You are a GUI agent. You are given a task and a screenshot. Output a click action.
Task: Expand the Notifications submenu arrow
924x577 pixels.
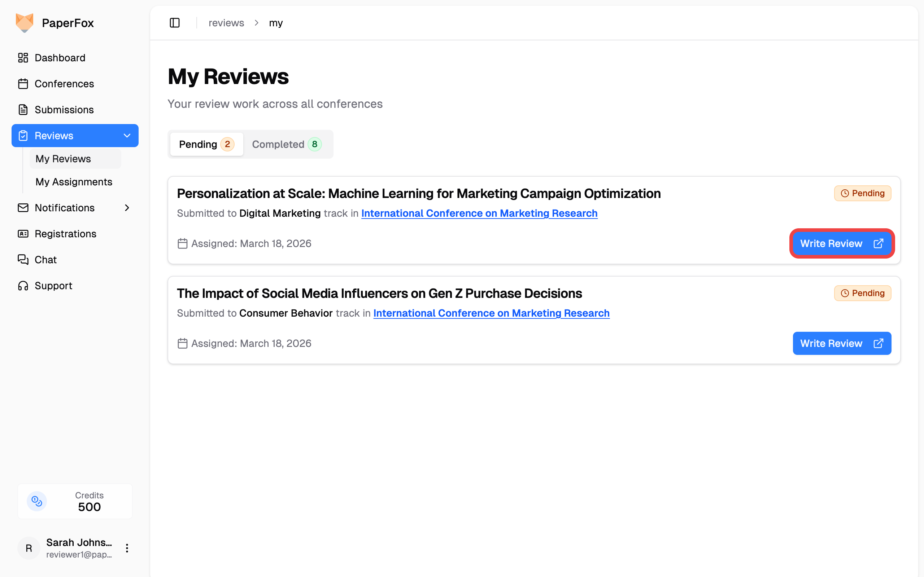[127, 208]
